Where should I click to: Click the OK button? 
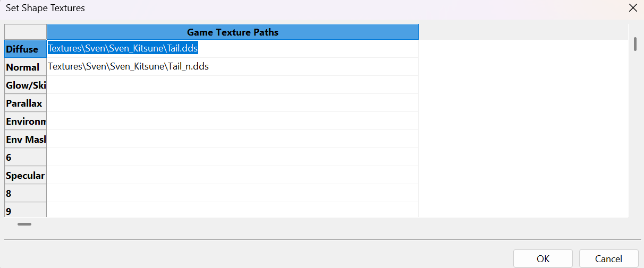[x=543, y=258]
